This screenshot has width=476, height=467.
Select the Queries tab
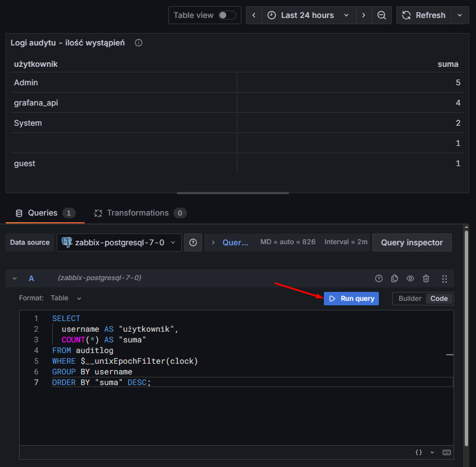pyautogui.click(x=44, y=213)
